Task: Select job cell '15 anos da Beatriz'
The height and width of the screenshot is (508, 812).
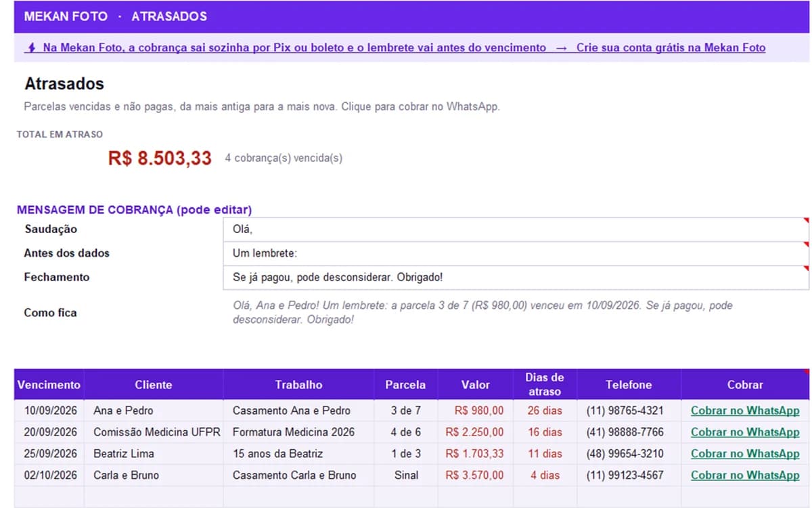Action: pyautogui.click(x=298, y=454)
